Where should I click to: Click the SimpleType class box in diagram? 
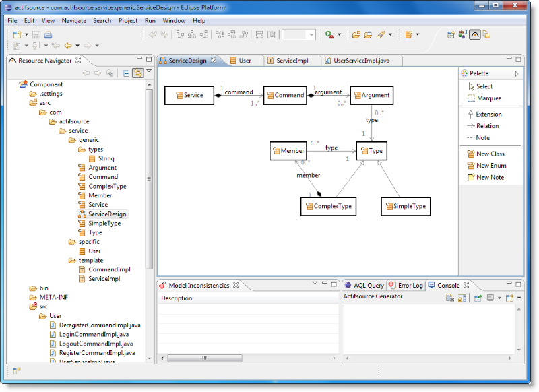point(405,207)
